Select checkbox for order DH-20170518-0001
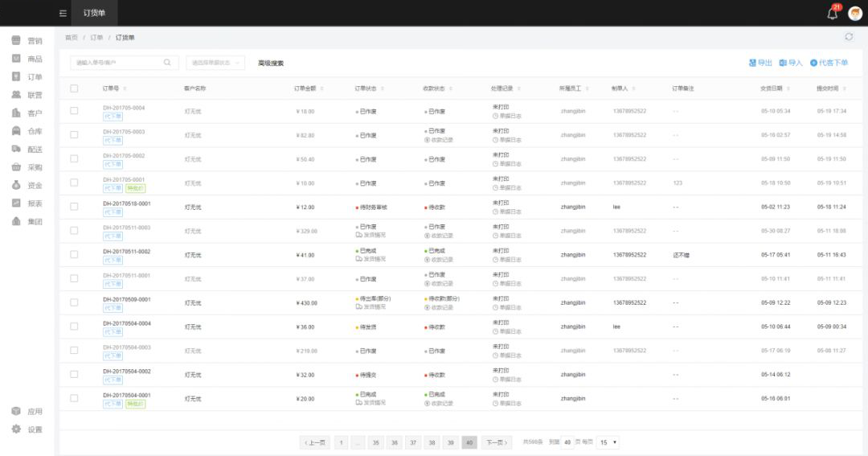Viewport: 868px width, 456px height. [x=74, y=207]
